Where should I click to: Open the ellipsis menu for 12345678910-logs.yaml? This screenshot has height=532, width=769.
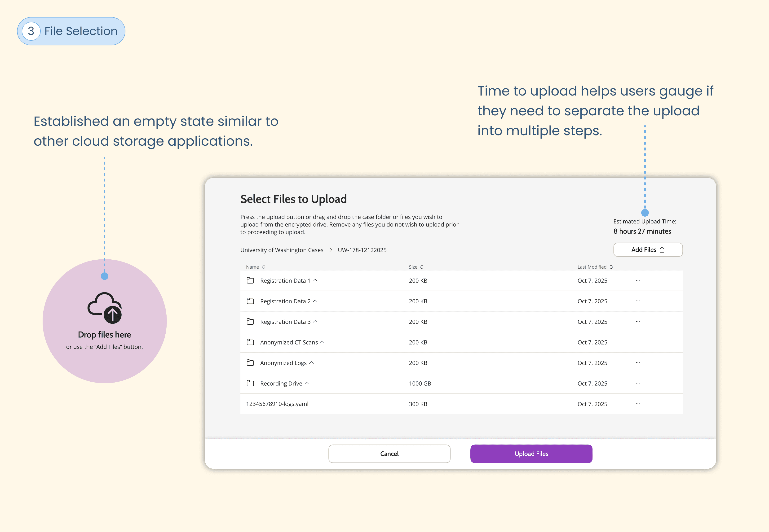tap(638, 404)
